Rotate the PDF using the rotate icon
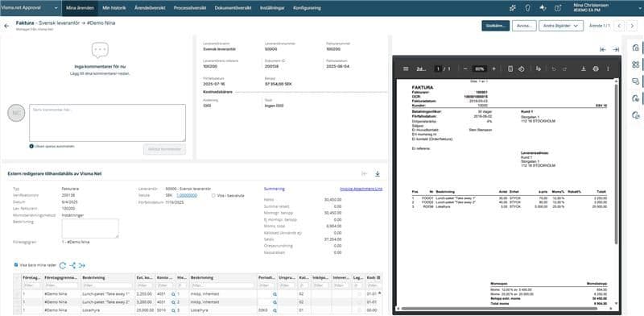The height and width of the screenshot is (316, 644). (521, 69)
